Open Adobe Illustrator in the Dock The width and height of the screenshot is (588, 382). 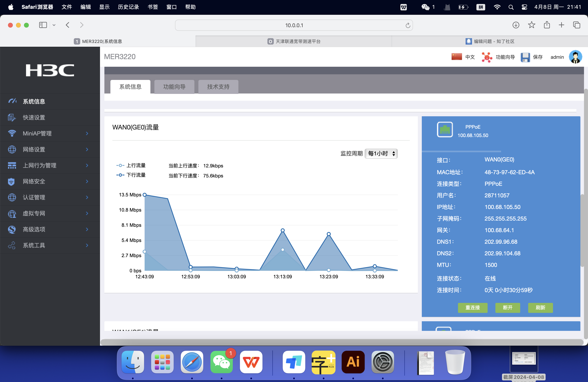(353, 362)
